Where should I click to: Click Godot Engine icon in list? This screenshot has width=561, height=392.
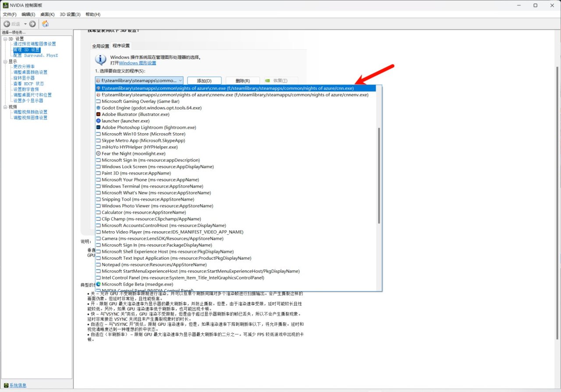coord(98,108)
